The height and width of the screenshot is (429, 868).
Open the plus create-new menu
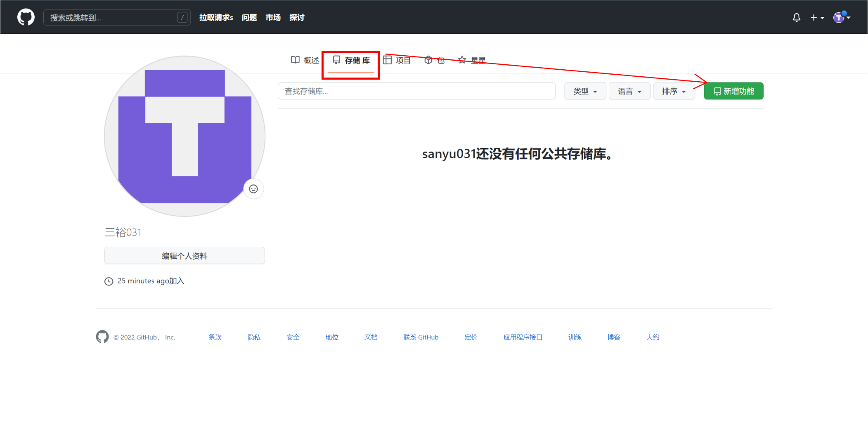point(817,17)
